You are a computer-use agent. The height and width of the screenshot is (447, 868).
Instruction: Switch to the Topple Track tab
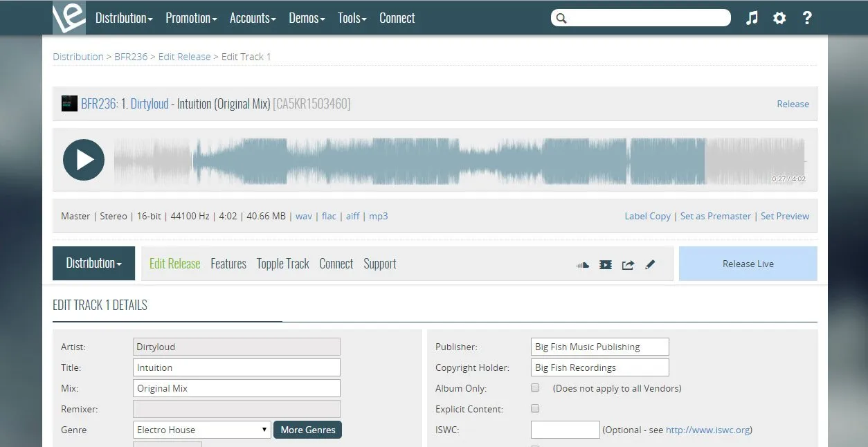[282, 264]
